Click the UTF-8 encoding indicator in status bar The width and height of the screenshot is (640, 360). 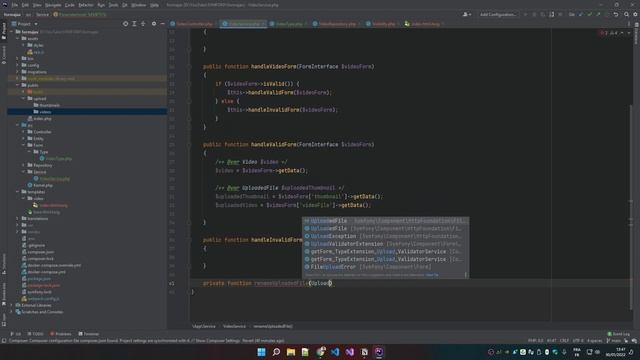pos(578,340)
